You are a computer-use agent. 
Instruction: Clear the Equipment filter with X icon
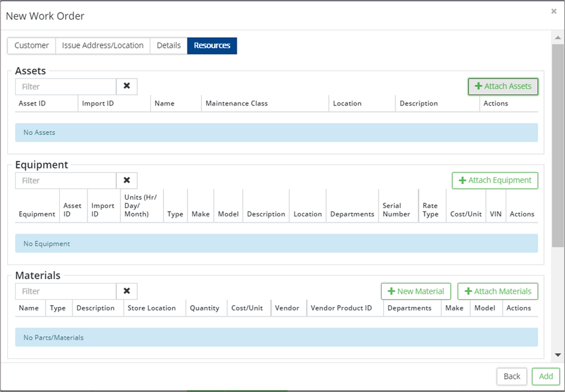127,180
